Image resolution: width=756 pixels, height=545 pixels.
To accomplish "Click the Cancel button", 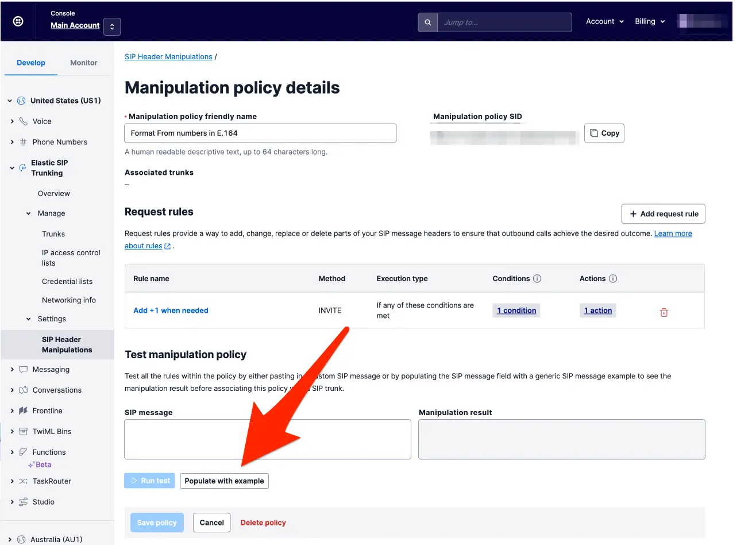I will [x=212, y=523].
